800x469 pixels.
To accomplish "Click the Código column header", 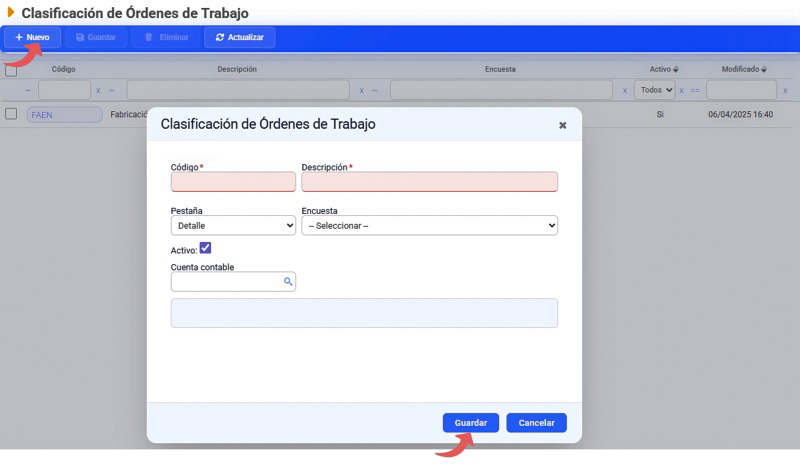I will (x=63, y=69).
